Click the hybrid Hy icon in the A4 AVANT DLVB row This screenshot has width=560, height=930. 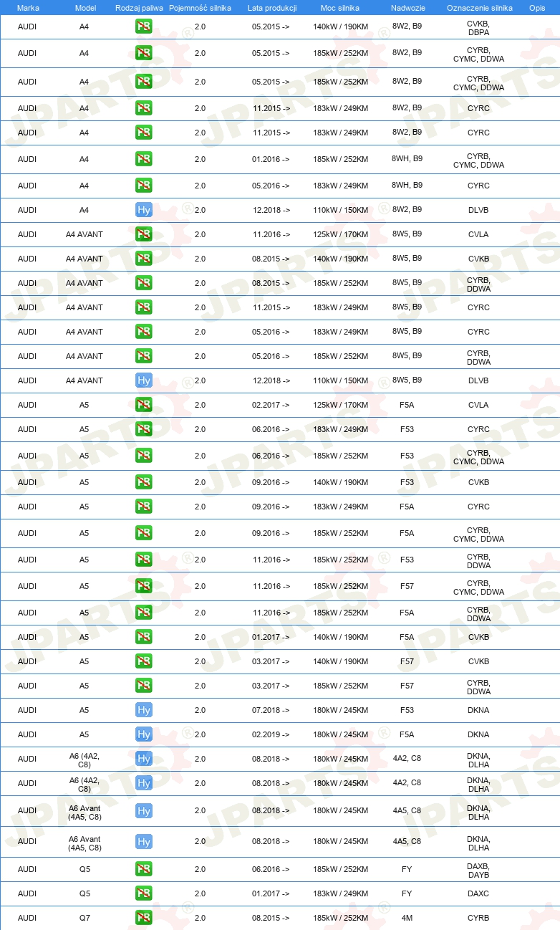[x=144, y=380]
